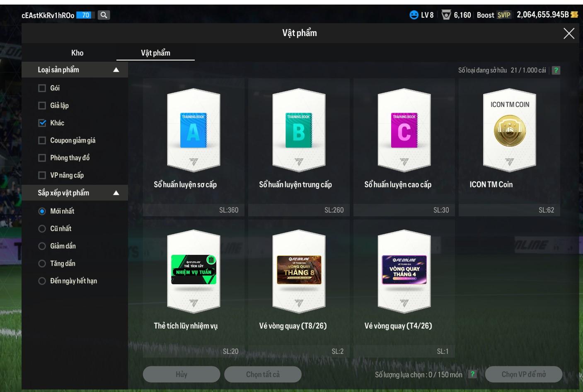
Task: Click the search magnifier icon
Action: tap(104, 15)
